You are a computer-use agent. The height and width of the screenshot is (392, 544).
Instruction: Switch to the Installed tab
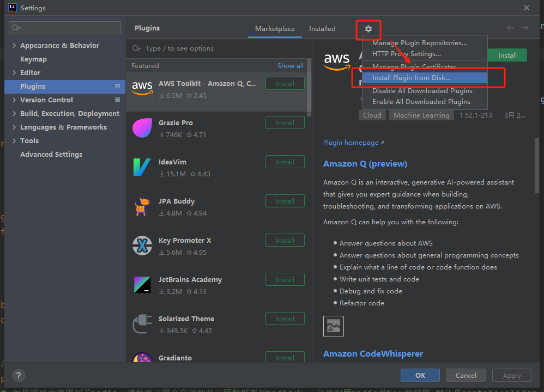pos(322,29)
